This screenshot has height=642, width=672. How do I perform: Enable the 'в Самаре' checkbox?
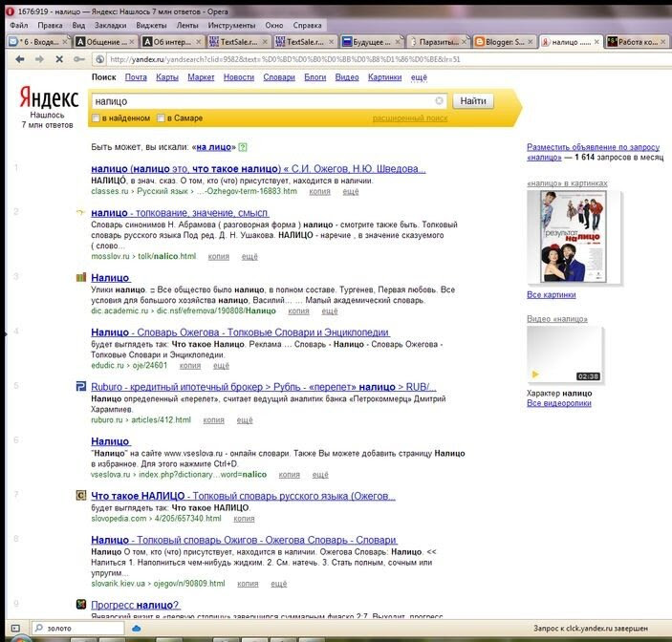coord(161,118)
